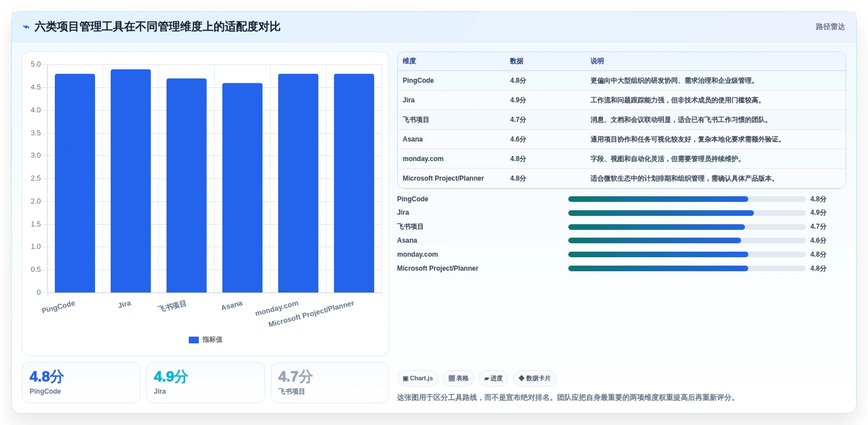This screenshot has height=425, width=868.
Task: Click PingCode in the table's first column
Action: pos(418,81)
